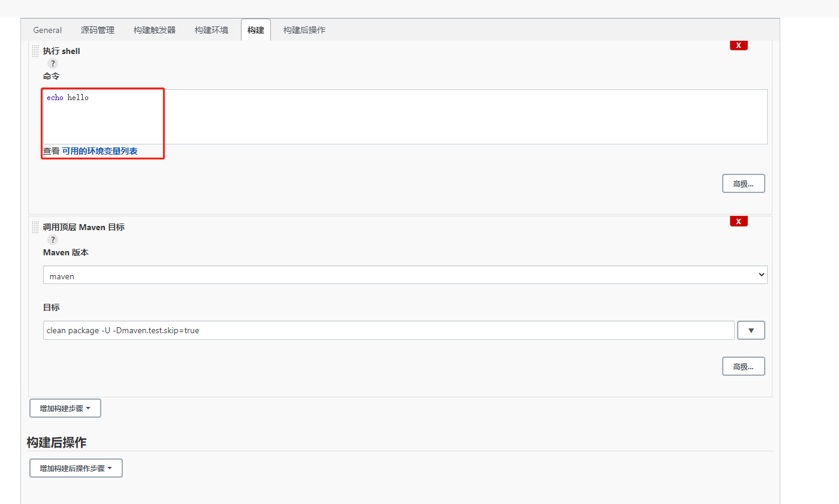Open the Maven 版本 dropdown

pyautogui.click(x=405, y=275)
